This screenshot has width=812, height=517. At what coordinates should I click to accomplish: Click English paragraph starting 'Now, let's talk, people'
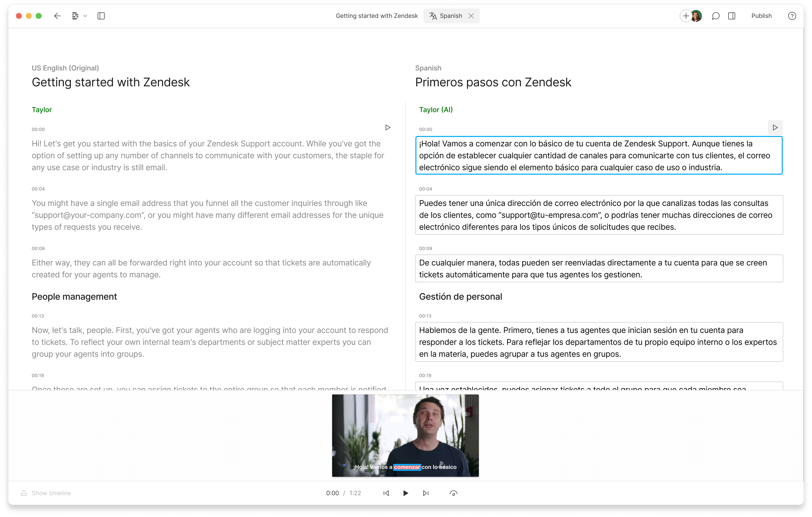tap(210, 342)
